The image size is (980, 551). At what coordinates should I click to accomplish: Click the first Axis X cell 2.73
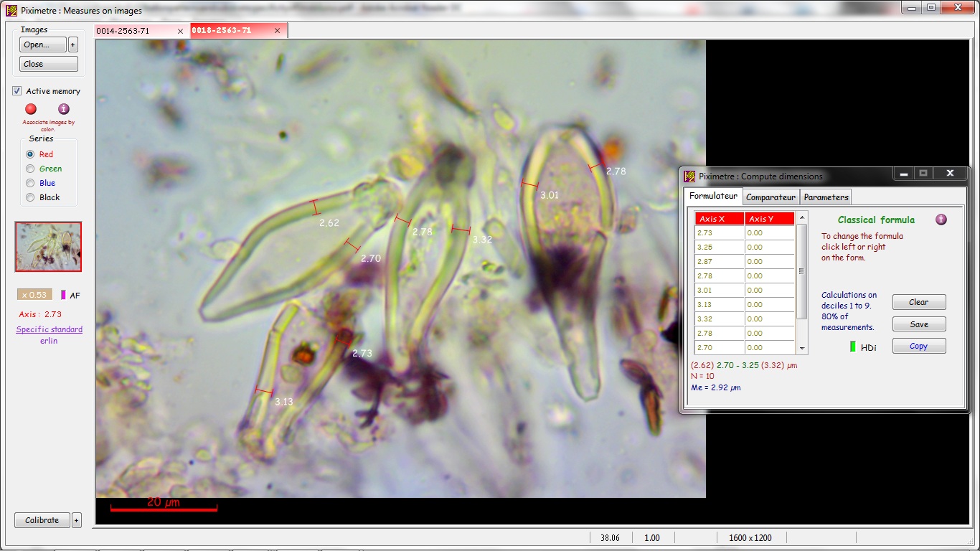click(720, 233)
